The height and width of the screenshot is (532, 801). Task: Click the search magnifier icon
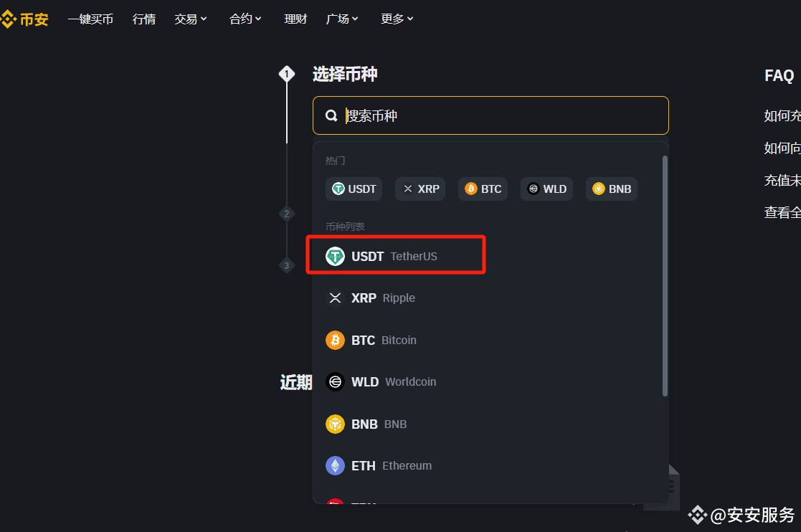point(331,116)
